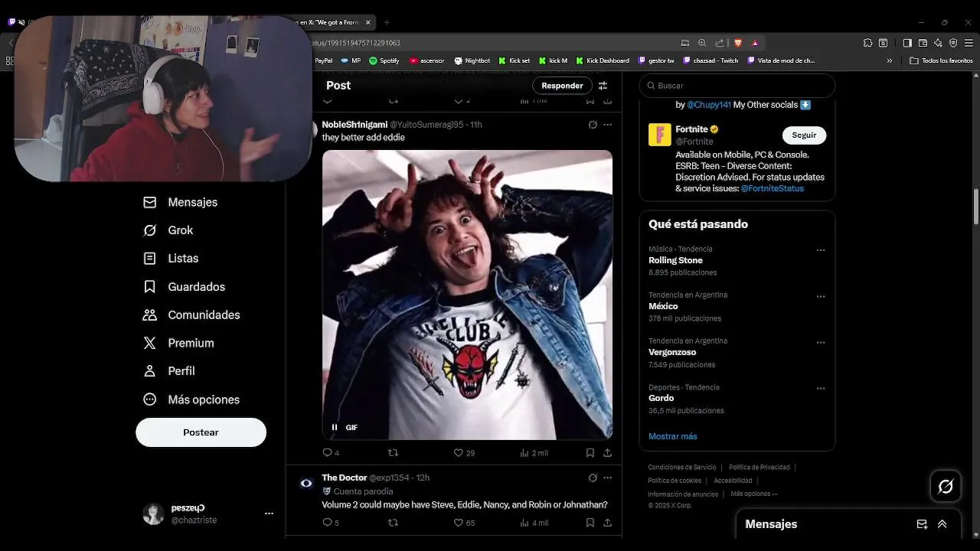Open the Eddie GIF image
980x551 pixels.
tap(467, 295)
